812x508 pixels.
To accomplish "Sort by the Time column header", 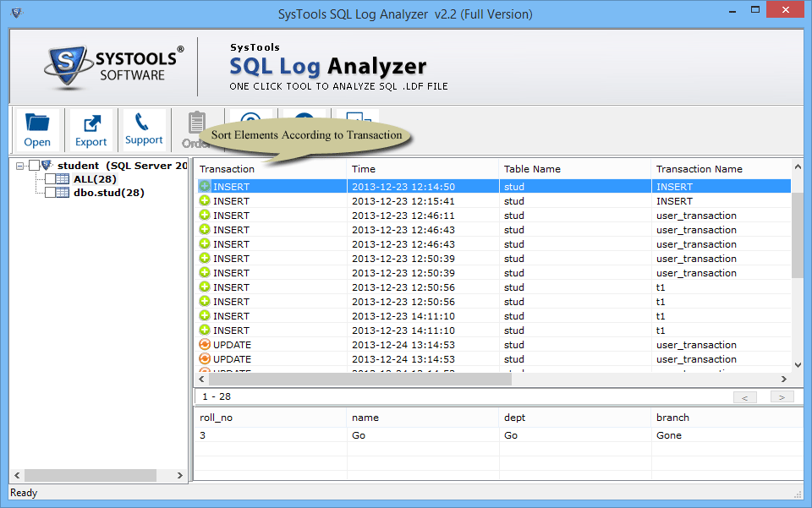I will 423,169.
